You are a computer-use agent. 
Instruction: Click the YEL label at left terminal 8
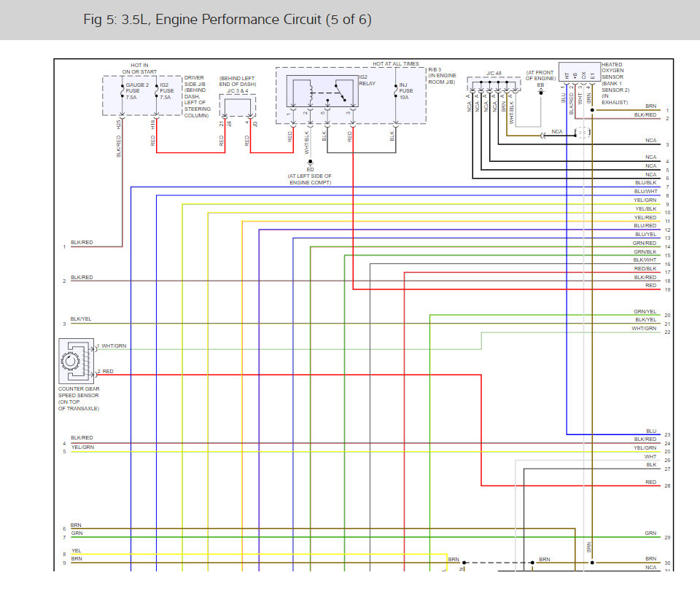pos(76,550)
